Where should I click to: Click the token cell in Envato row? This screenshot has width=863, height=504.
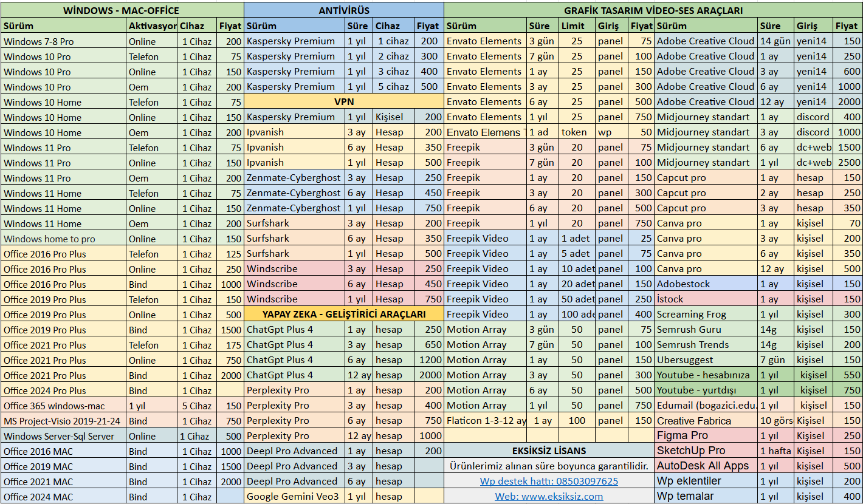tap(577, 132)
